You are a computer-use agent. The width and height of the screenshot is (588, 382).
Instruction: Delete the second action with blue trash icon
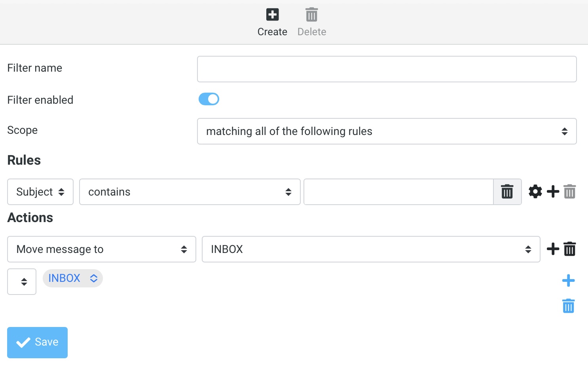coord(568,306)
